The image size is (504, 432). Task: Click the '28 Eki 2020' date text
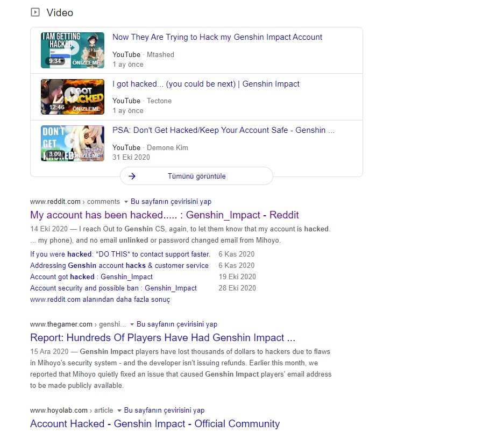(x=237, y=288)
